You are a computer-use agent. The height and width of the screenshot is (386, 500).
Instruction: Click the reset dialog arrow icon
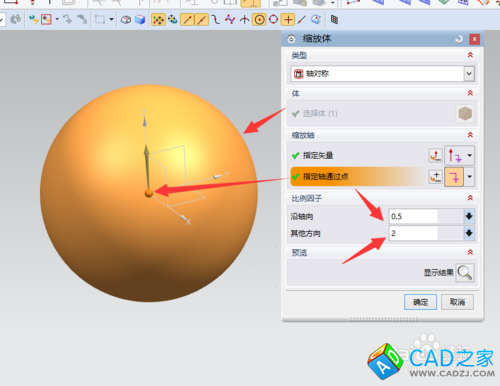[x=459, y=39]
